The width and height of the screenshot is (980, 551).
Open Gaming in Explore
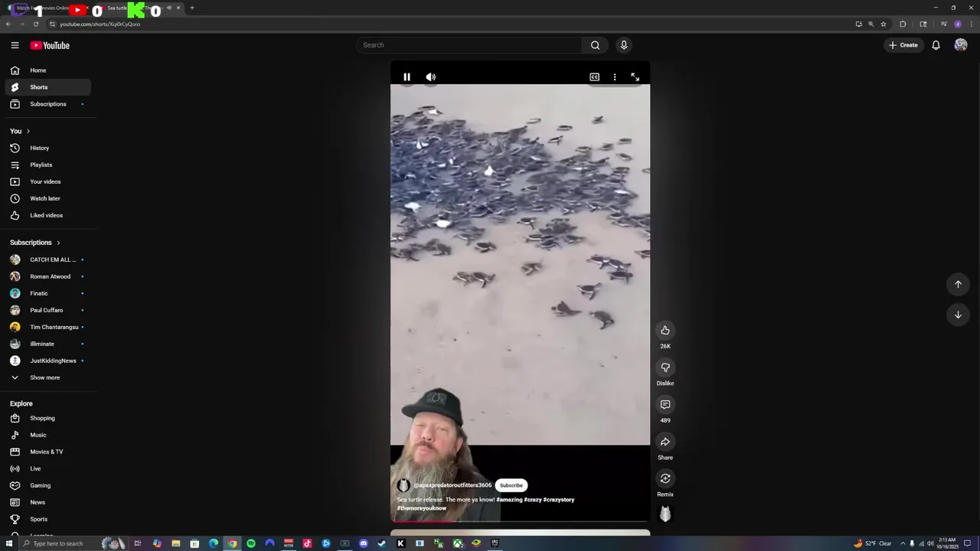[x=48, y=485]
